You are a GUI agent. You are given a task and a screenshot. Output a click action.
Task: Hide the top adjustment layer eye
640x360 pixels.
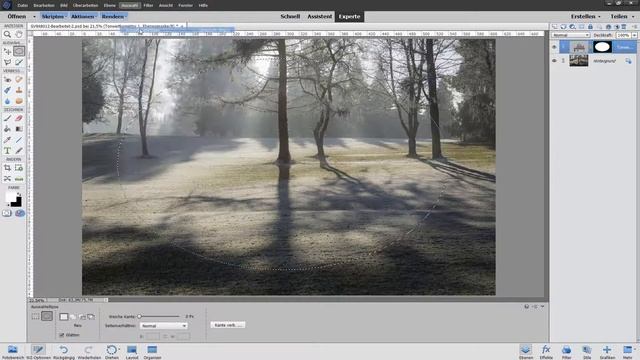(554, 47)
